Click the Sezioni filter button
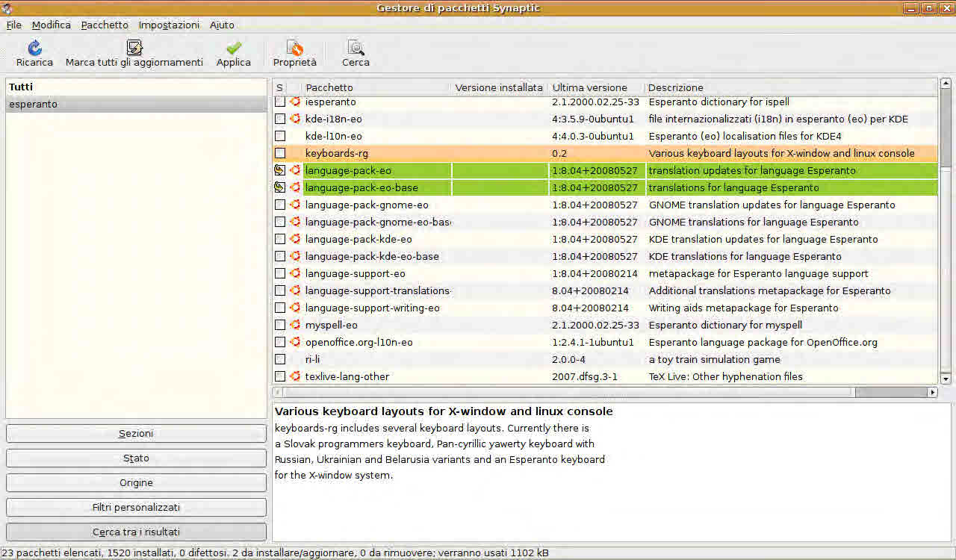 (136, 434)
